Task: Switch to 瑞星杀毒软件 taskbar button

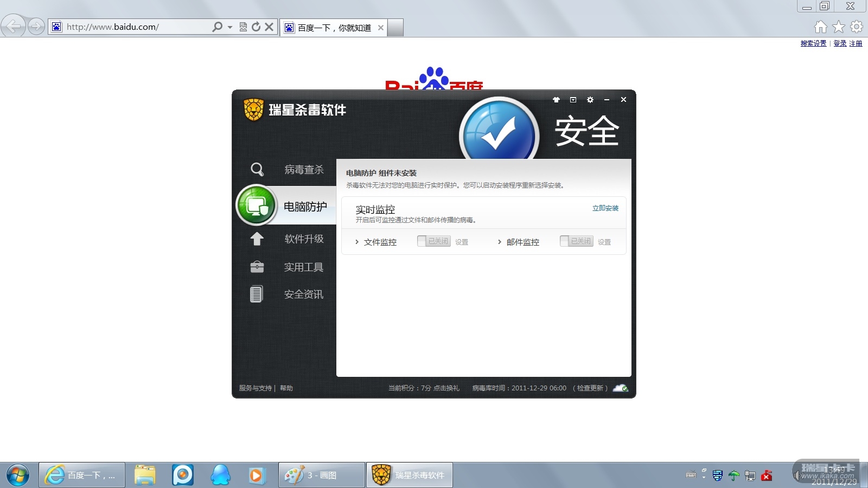Action: (410, 476)
